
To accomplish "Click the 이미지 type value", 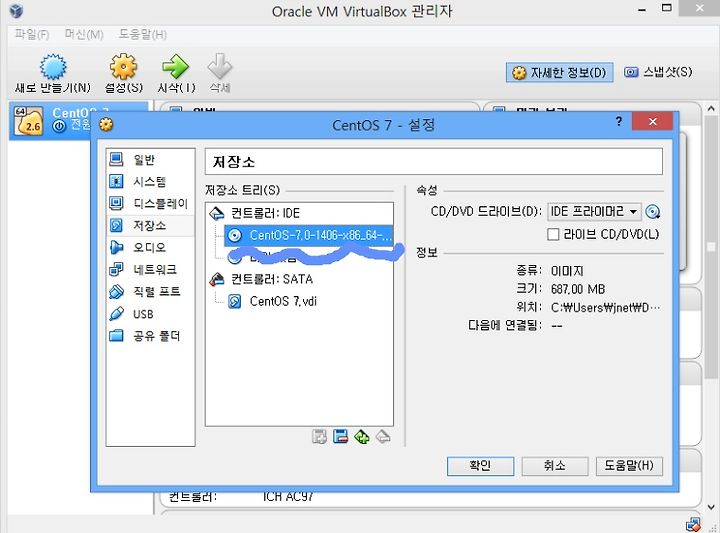I will [567, 271].
